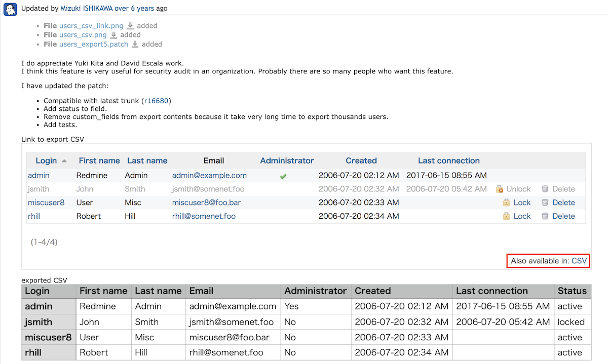
Task: Export the list via the CSV link
Action: pyautogui.click(x=579, y=261)
